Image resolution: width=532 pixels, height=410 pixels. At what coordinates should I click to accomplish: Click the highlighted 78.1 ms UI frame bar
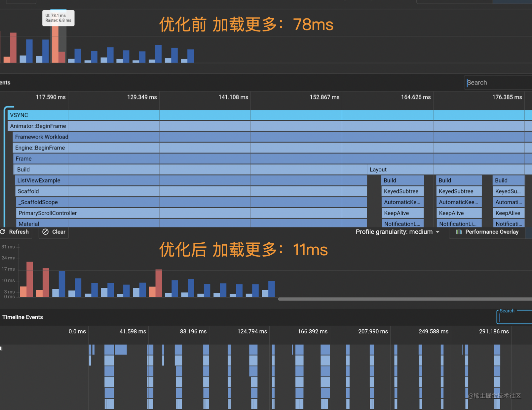[x=55, y=44]
